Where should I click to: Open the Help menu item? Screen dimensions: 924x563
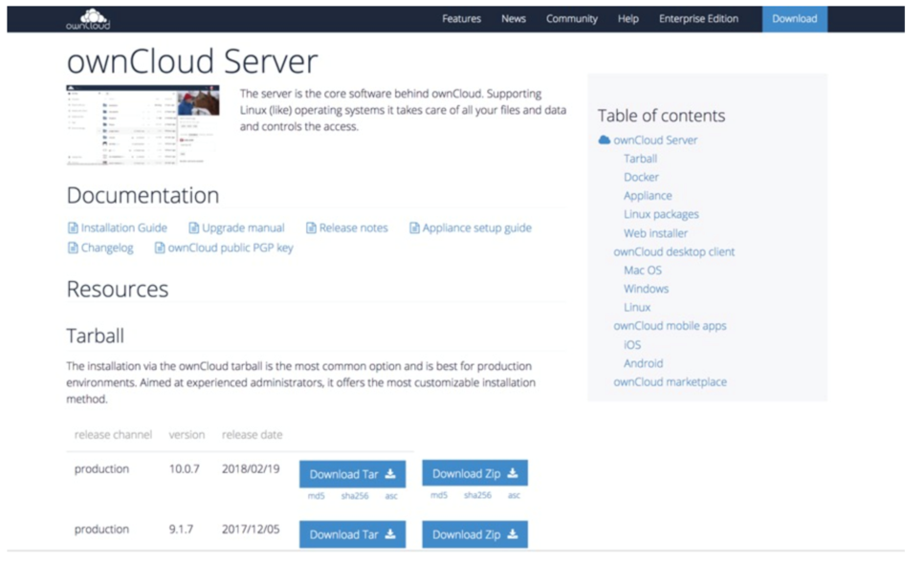(628, 19)
